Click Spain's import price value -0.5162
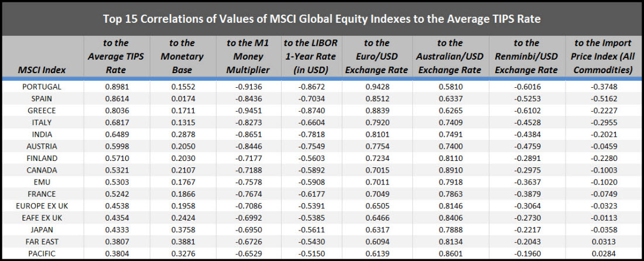Image resolution: width=644 pixels, height=261 pixels. [604, 98]
